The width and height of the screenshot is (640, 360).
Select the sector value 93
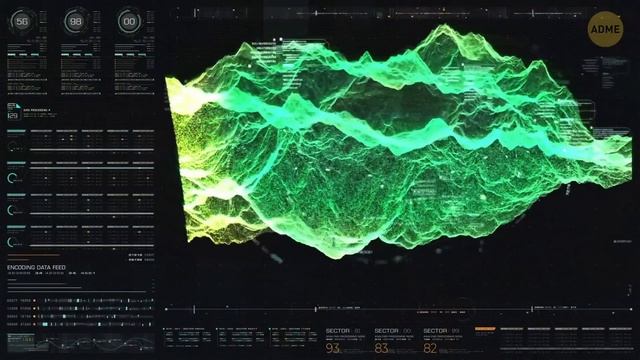(x=333, y=348)
